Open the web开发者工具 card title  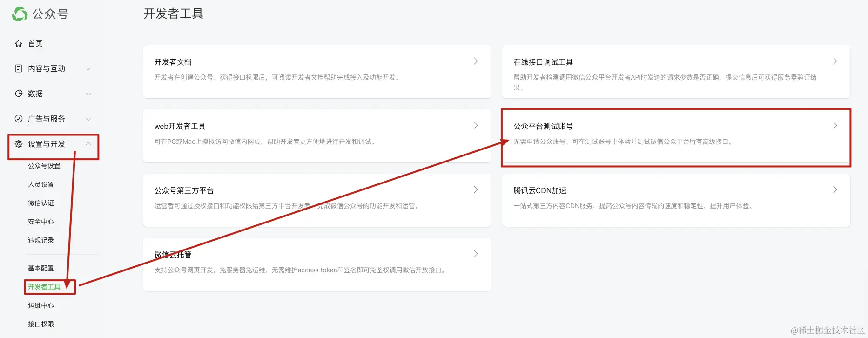click(180, 126)
